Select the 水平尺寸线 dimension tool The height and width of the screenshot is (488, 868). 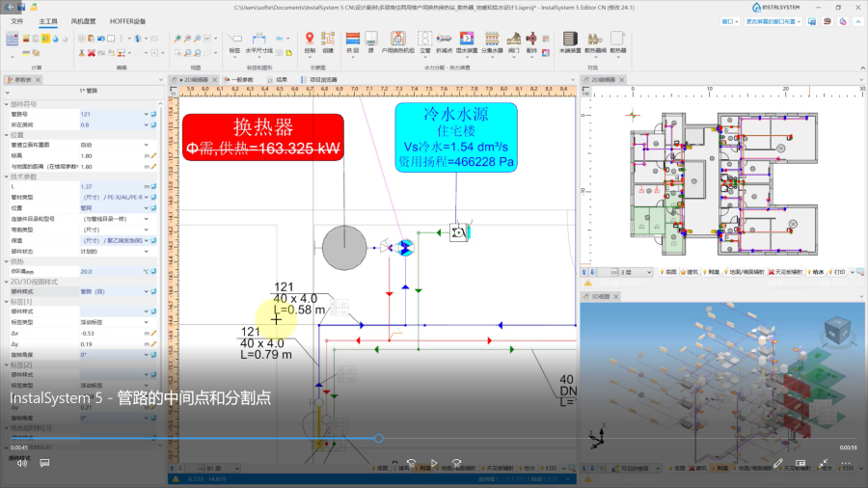[259, 42]
